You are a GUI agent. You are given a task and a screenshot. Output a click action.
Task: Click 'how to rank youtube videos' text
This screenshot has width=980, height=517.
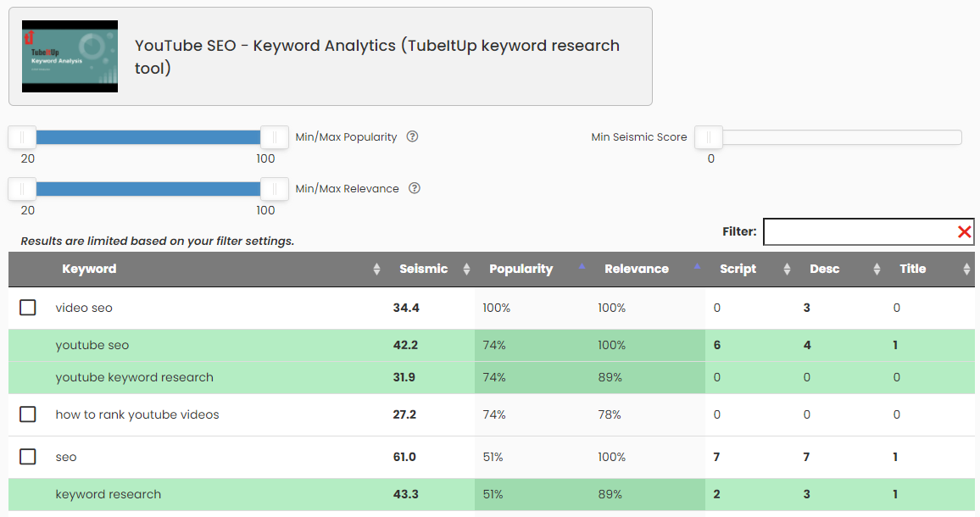click(136, 414)
